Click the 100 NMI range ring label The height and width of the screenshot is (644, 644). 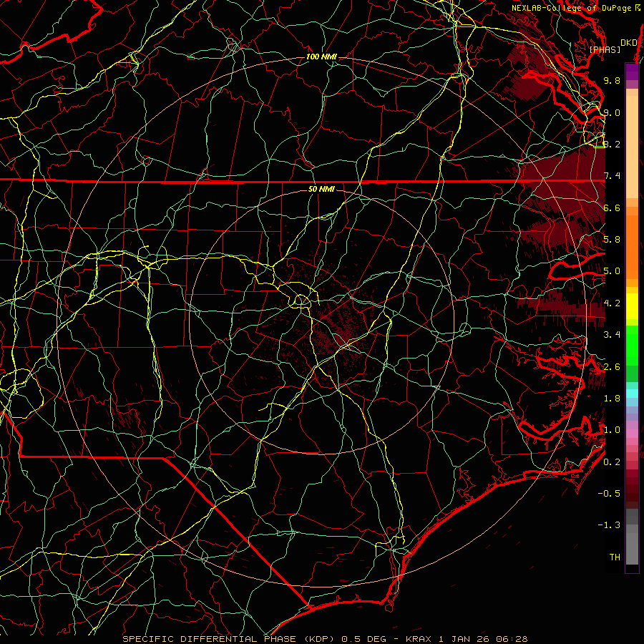pos(321,57)
